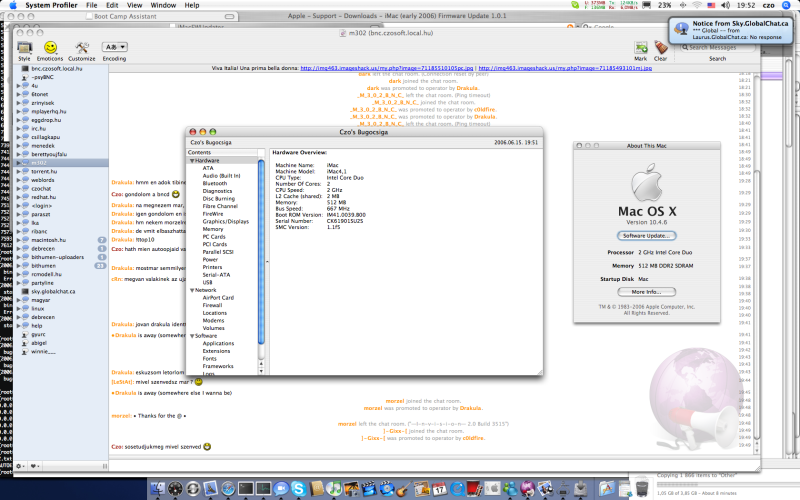Expand the torrent.hu chat room entry
The height and width of the screenshot is (500, 800).
tap(18, 171)
